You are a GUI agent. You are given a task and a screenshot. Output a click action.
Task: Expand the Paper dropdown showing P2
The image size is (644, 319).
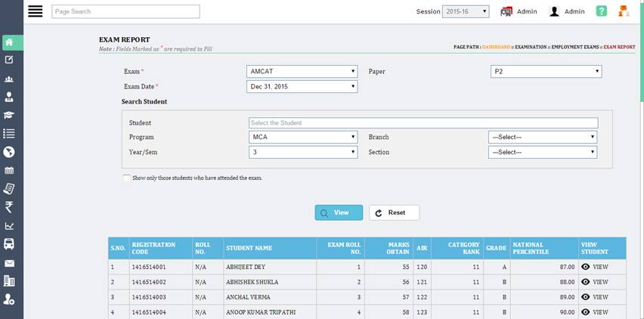[546, 71]
